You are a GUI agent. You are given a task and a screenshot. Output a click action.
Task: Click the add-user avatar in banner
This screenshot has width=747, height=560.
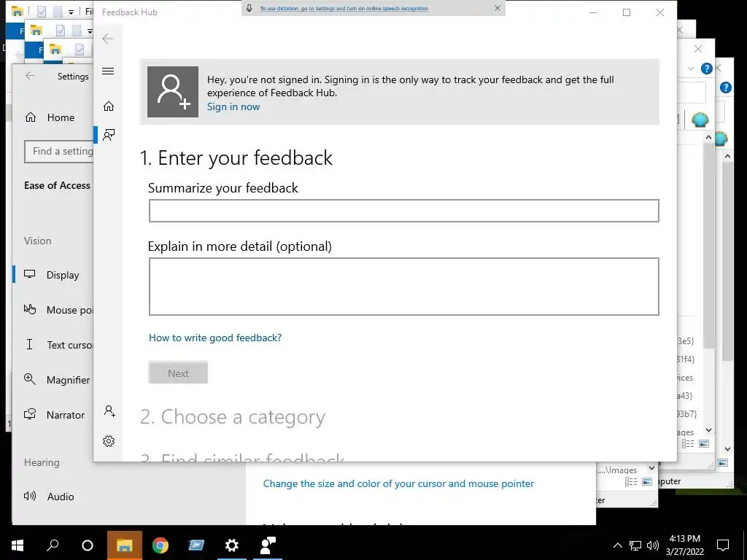pyautogui.click(x=173, y=92)
